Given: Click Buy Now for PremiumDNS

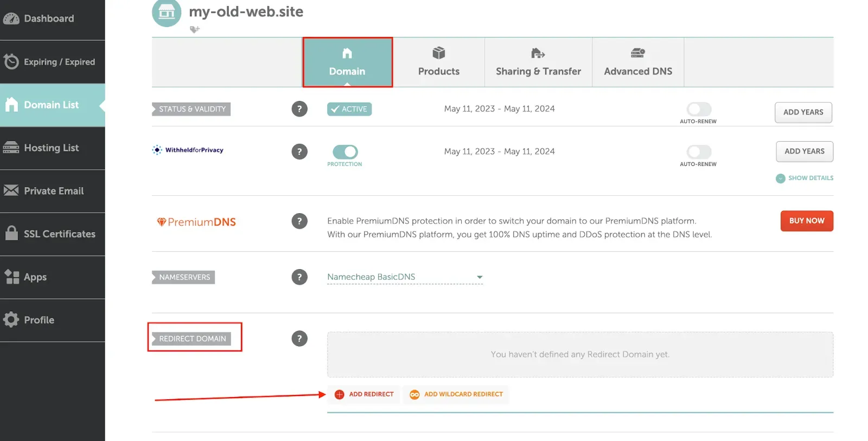Looking at the screenshot, I should [807, 221].
